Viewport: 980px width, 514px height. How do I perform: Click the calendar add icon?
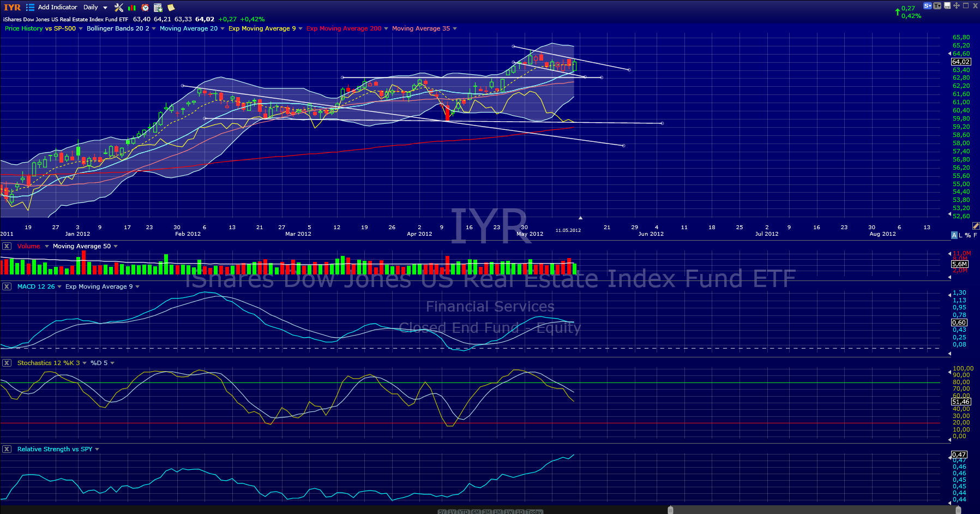tap(158, 8)
